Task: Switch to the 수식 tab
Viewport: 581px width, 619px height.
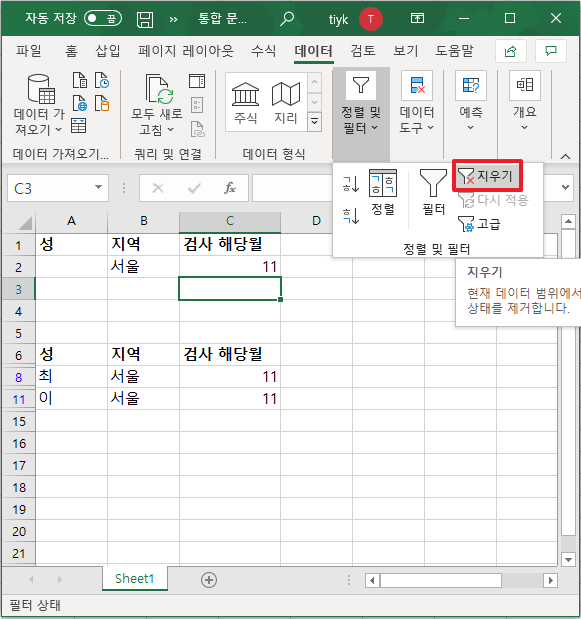Action: tap(264, 51)
